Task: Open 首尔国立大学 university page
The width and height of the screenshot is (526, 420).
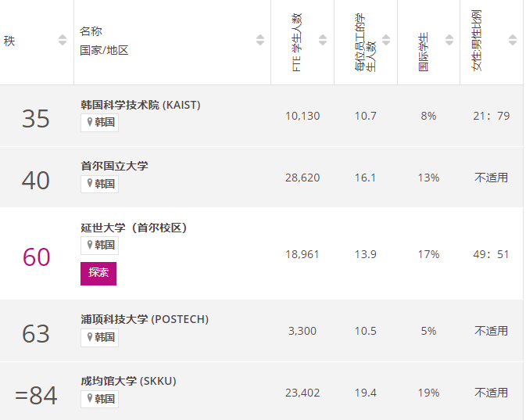Action: [x=114, y=166]
